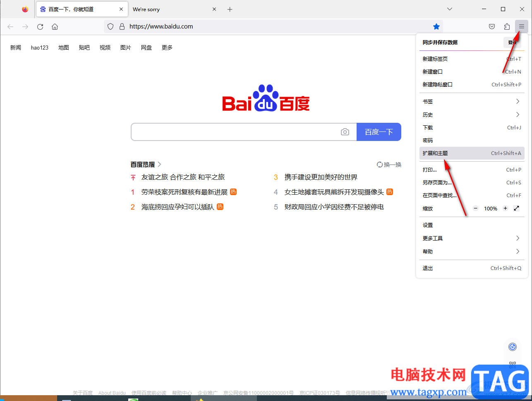This screenshot has width=532, height=401.
Task: Open the 图片 navigation link
Action: 126,48
